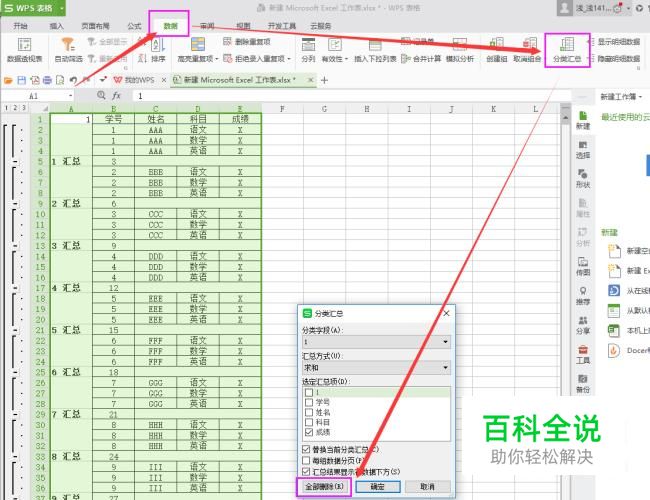This screenshot has width=650, height=500.
Task: Open 拒绝录入重复项 option
Action: coord(257,58)
